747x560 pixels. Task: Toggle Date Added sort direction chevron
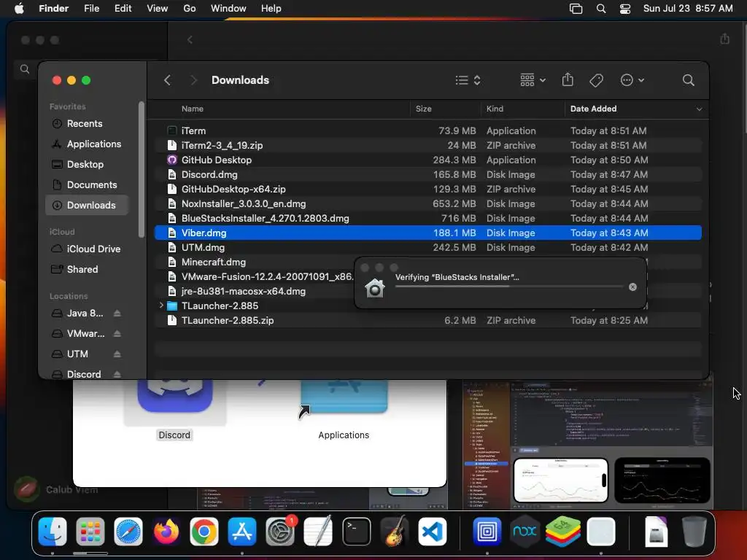pos(699,109)
